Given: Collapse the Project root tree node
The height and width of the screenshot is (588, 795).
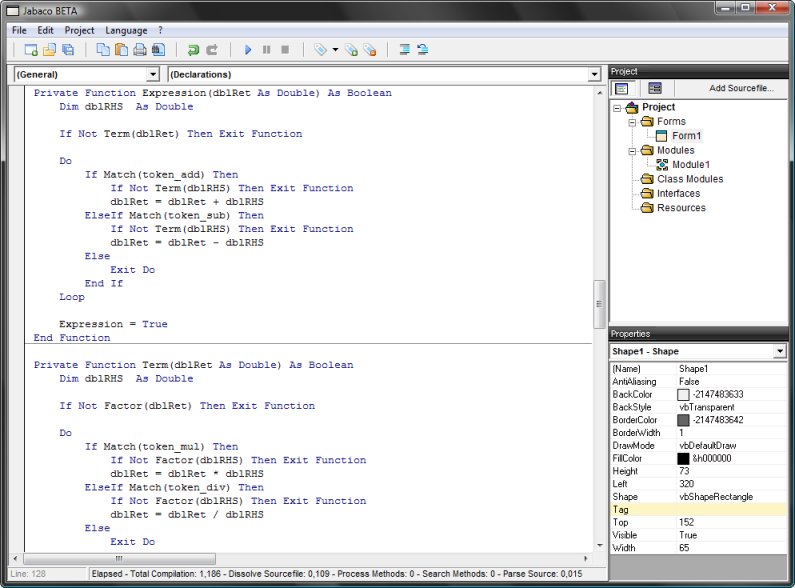Looking at the screenshot, I should tap(617, 108).
